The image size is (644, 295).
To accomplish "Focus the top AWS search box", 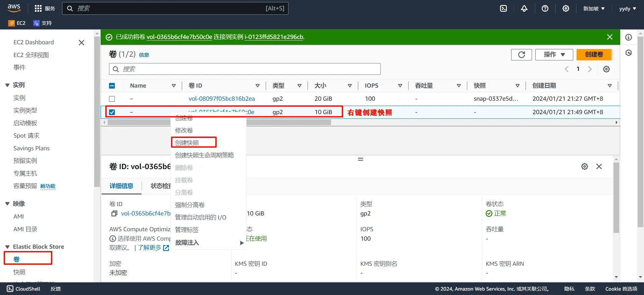I will [x=175, y=8].
